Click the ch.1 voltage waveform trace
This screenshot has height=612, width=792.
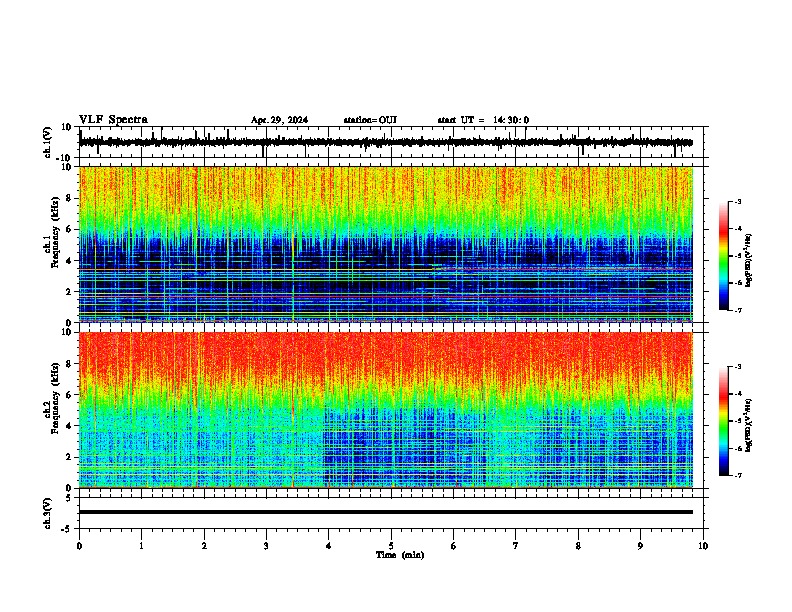[386, 142]
